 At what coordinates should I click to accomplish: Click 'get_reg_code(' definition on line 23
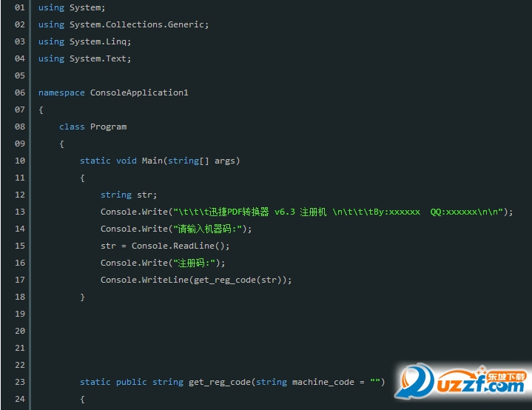222,382
